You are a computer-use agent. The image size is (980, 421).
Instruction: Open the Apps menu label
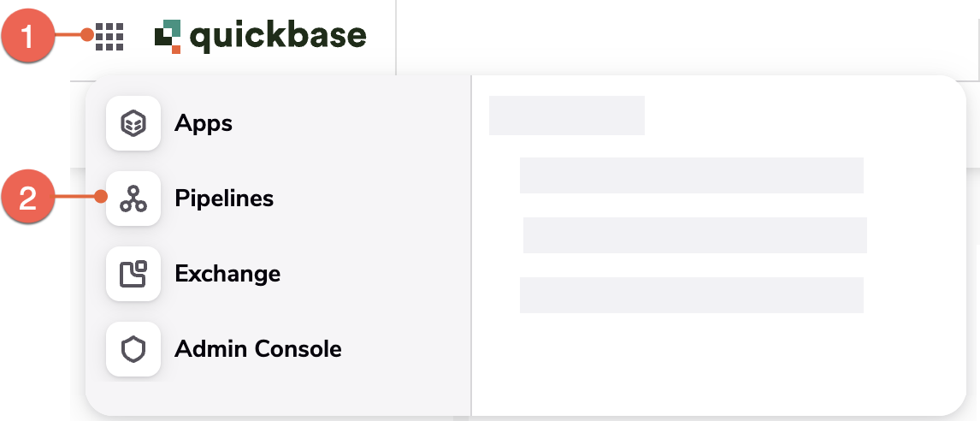tap(204, 123)
